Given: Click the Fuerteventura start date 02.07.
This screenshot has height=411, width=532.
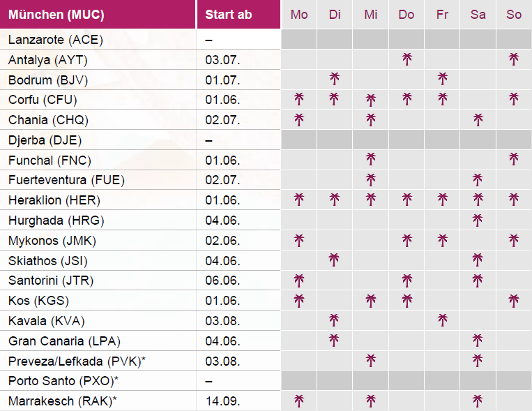Looking at the screenshot, I should tap(223, 180).
